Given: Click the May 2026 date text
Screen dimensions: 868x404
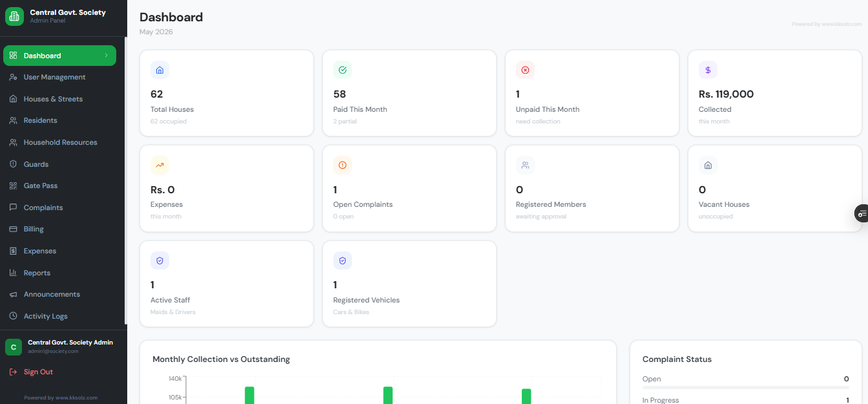Looking at the screenshot, I should click(156, 32).
